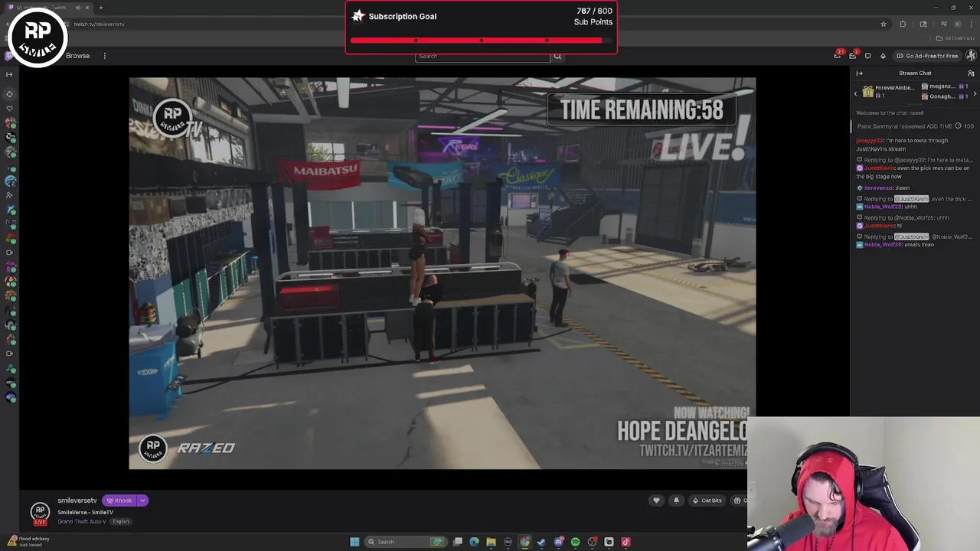Open the user profile avatar menu
This screenshot has height=551, width=980.
click(x=971, y=56)
